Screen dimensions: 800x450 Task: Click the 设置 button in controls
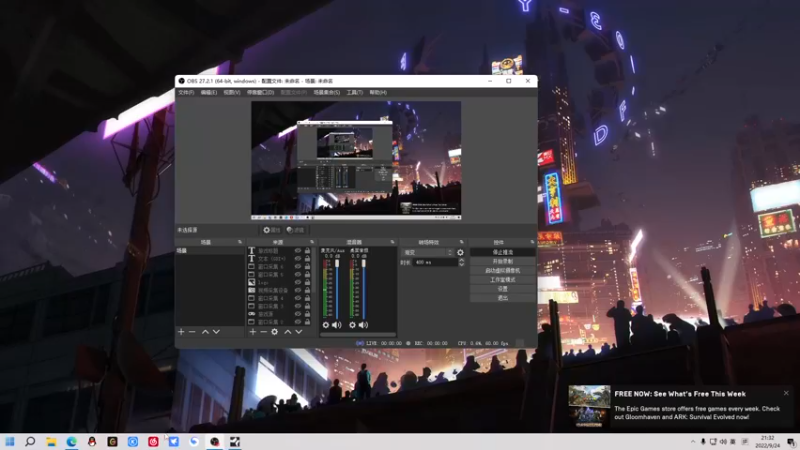tap(502, 289)
